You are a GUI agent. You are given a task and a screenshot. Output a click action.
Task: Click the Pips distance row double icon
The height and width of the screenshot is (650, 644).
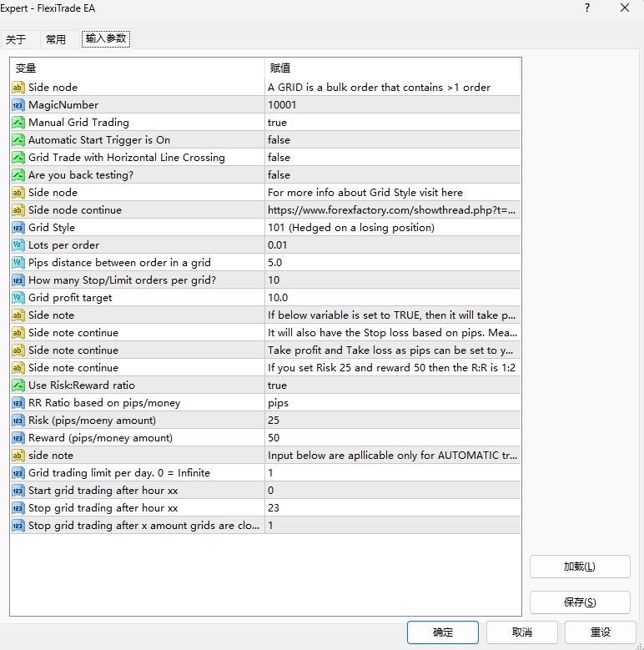[x=18, y=262]
